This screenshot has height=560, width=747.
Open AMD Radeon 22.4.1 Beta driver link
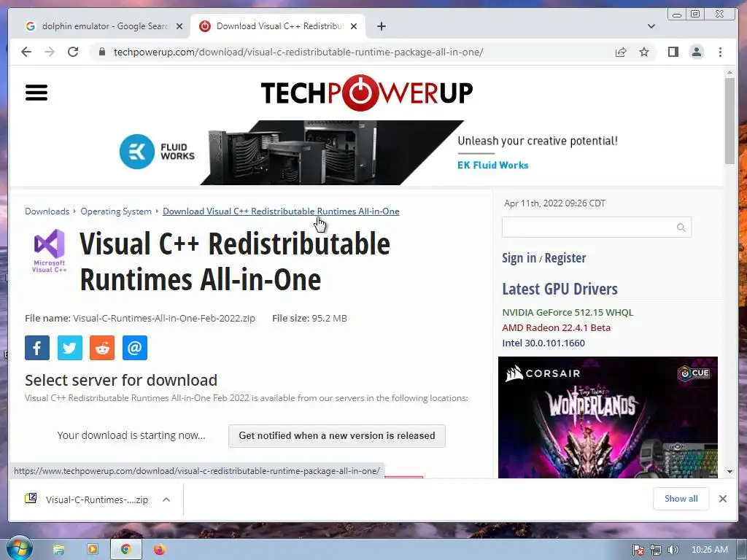click(556, 327)
